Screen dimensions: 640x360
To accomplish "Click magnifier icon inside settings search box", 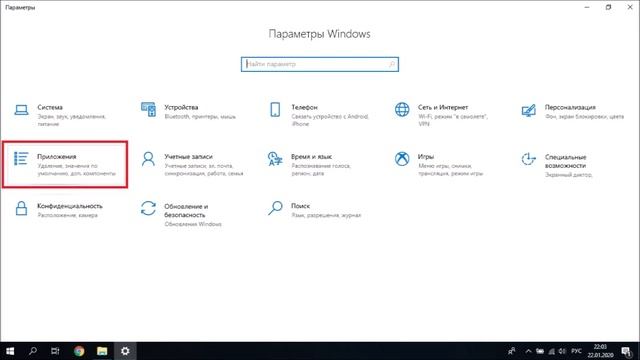I will (391, 64).
